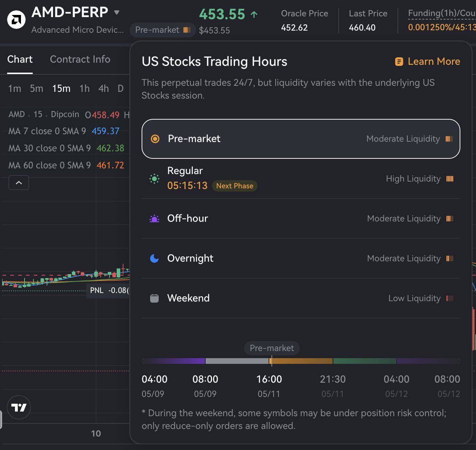Click the Learn More document icon
Viewport: 476px width, 450px height.
tap(399, 62)
